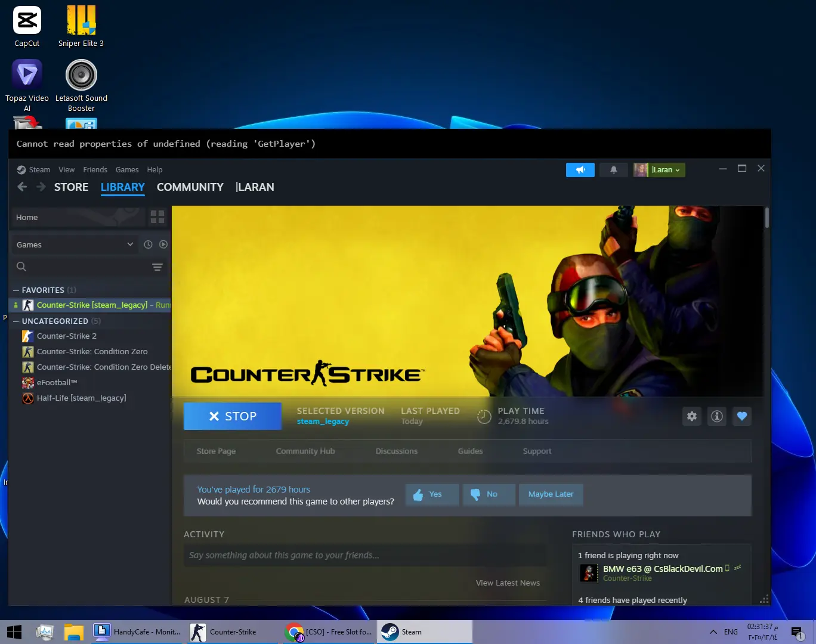Toggle show ready-to-play games only
The image size is (816, 644).
pos(163,244)
